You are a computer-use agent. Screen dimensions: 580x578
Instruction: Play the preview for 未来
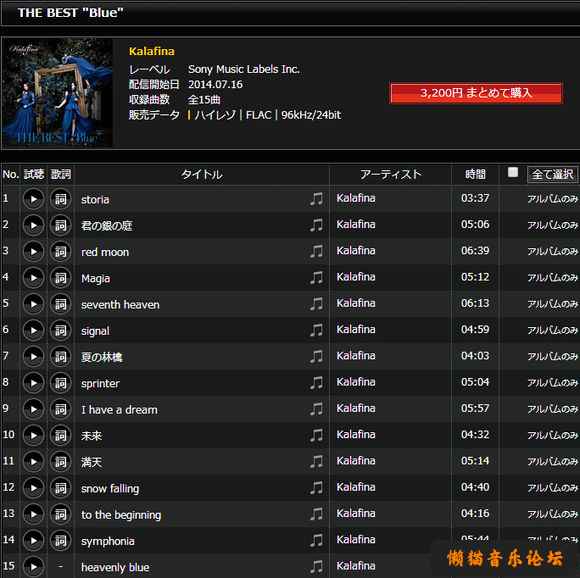point(34,435)
